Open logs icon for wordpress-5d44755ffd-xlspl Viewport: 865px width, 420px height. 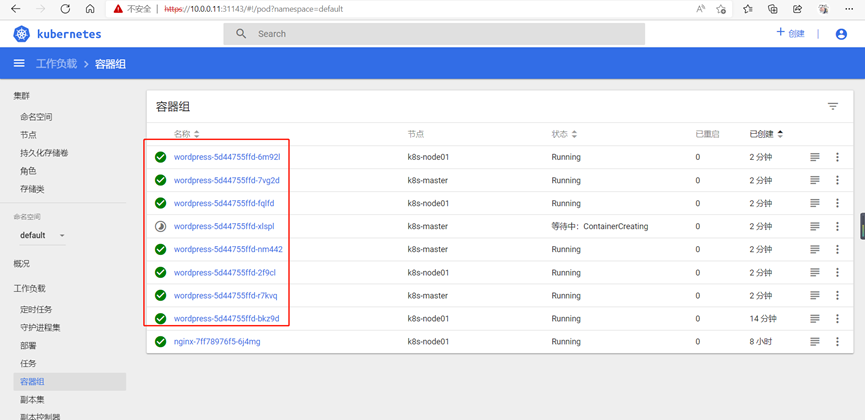[815, 226]
